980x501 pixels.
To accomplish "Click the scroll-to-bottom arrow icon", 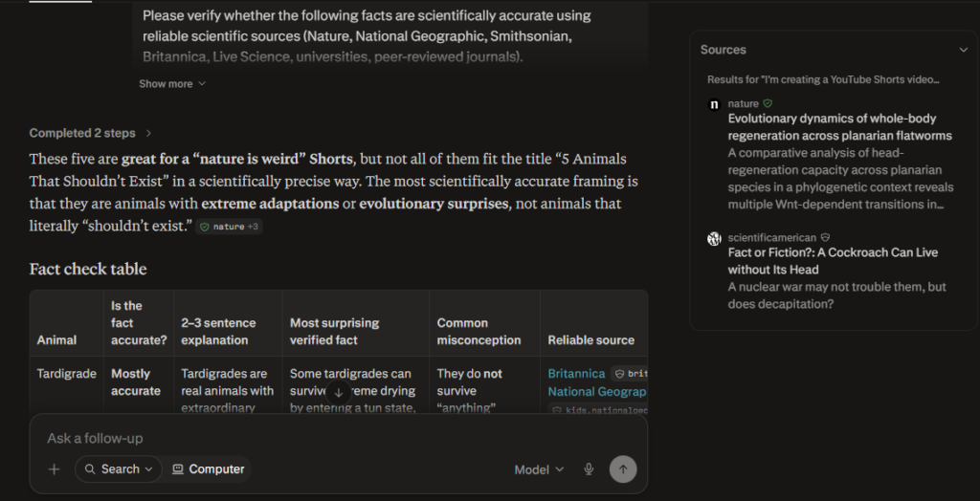I will (x=339, y=392).
